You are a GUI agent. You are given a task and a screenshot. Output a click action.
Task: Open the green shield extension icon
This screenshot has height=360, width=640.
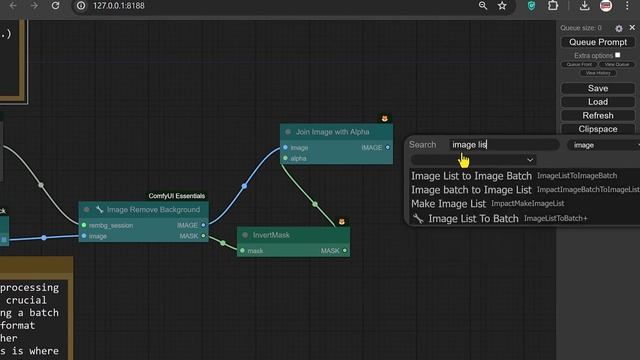(531, 6)
